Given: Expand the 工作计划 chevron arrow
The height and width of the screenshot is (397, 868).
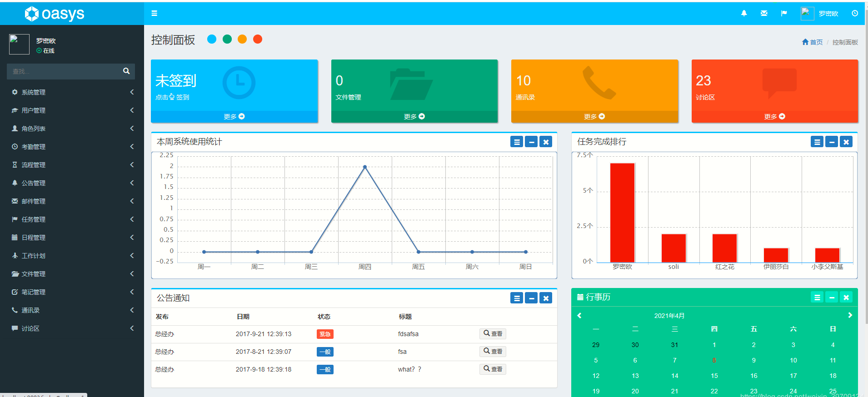Looking at the screenshot, I should (x=132, y=255).
